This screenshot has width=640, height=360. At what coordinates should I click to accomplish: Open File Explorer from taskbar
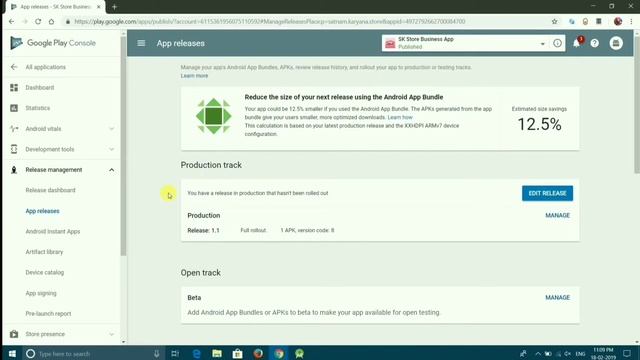[217, 353]
